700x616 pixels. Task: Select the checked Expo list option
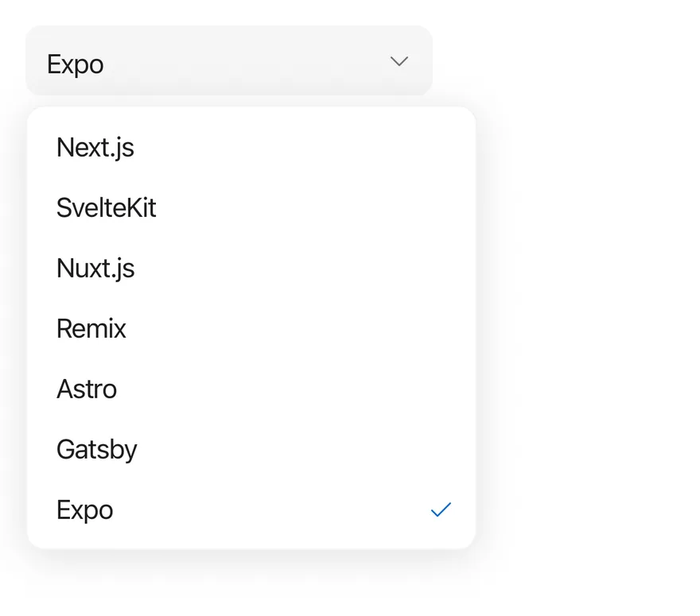click(x=251, y=509)
